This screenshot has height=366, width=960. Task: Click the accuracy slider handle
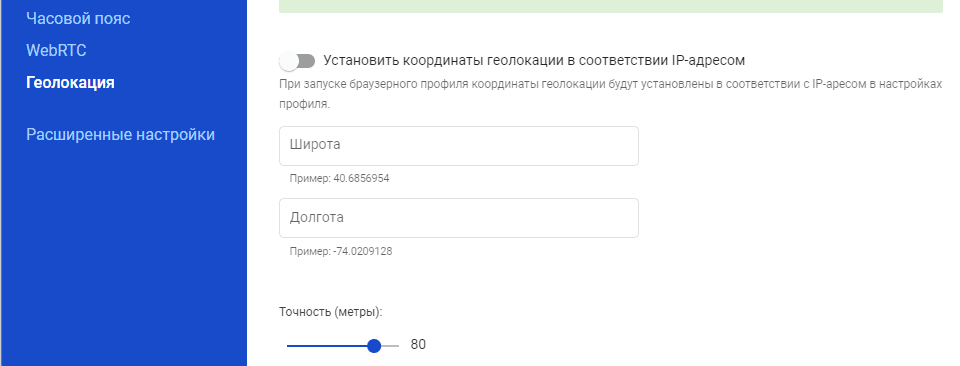click(374, 346)
